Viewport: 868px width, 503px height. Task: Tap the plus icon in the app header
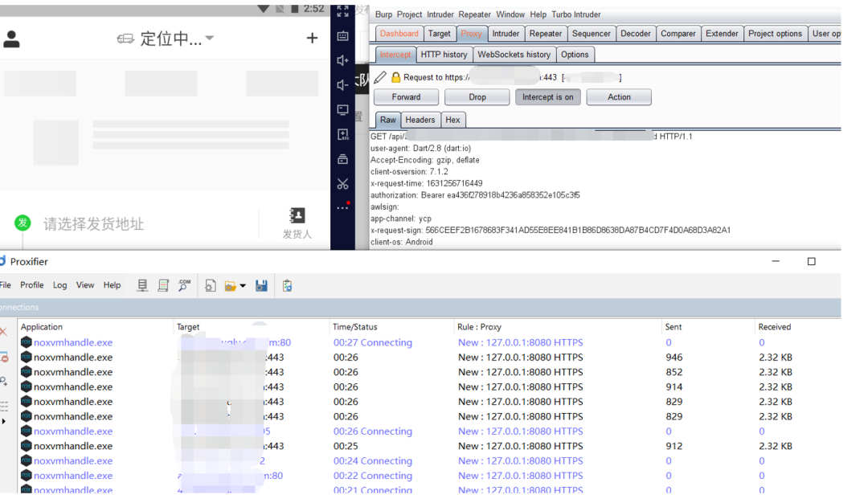click(x=312, y=38)
